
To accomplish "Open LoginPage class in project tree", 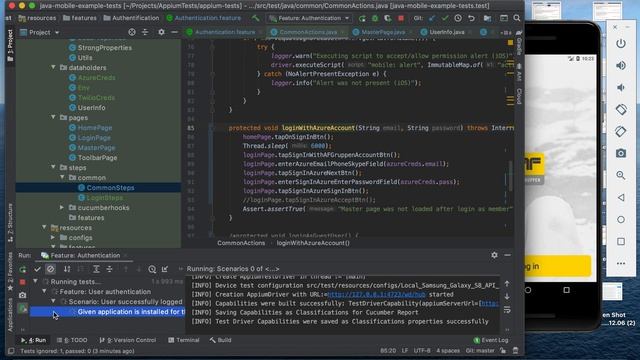I will (x=94, y=138).
